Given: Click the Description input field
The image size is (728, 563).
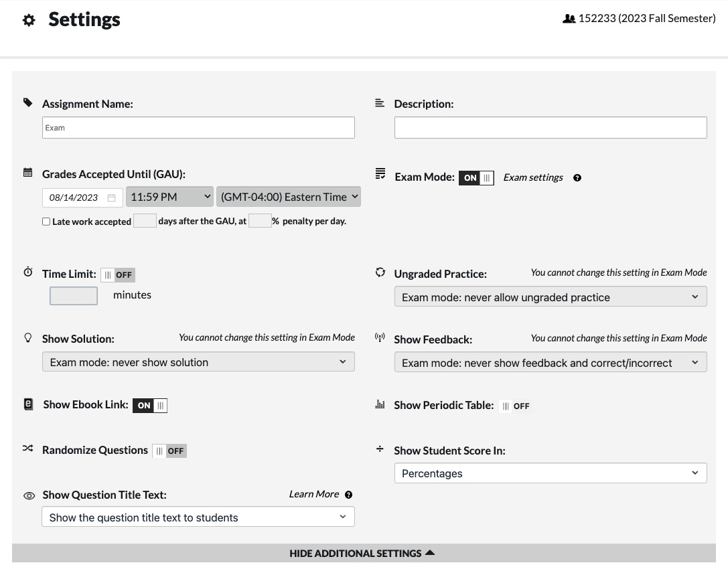Looking at the screenshot, I should [550, 128].
